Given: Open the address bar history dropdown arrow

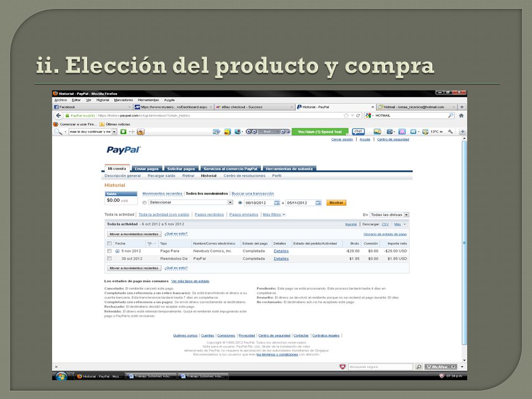Looking at the screenshot, I should click(352, 116).
